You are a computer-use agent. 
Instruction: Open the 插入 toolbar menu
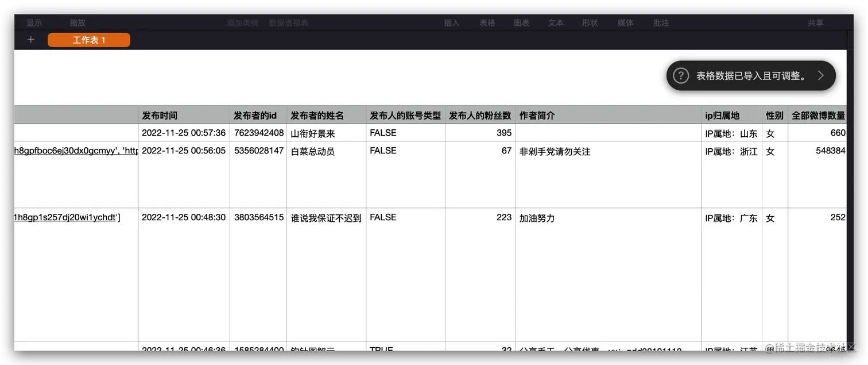point(452,23)
